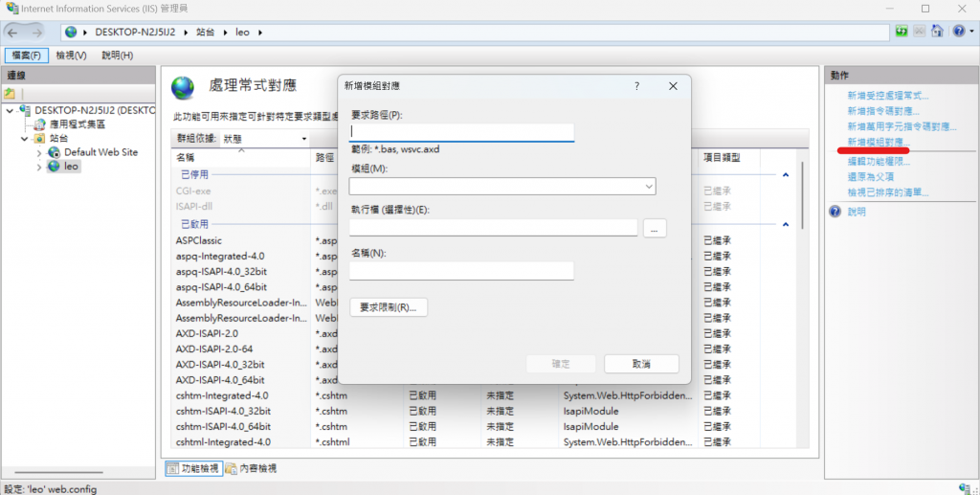Click the Home icon in address bar

(937, 32)
